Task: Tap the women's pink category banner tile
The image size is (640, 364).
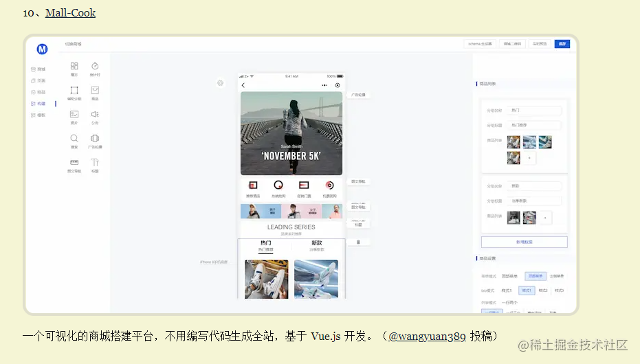Action: click(x=301, y=211)
